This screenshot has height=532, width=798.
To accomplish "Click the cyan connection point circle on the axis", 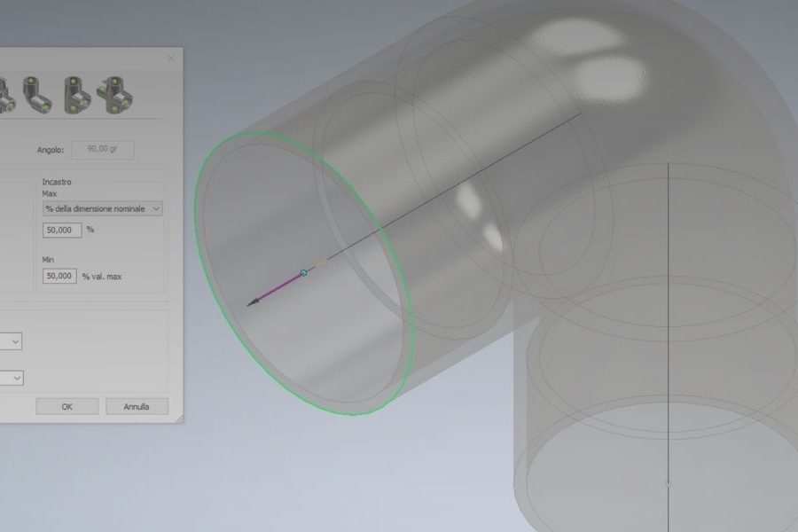I will coord(304,273).
